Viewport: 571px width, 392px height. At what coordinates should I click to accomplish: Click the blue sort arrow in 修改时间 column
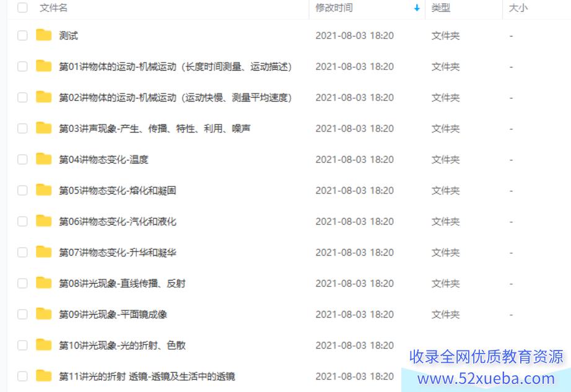417,8
